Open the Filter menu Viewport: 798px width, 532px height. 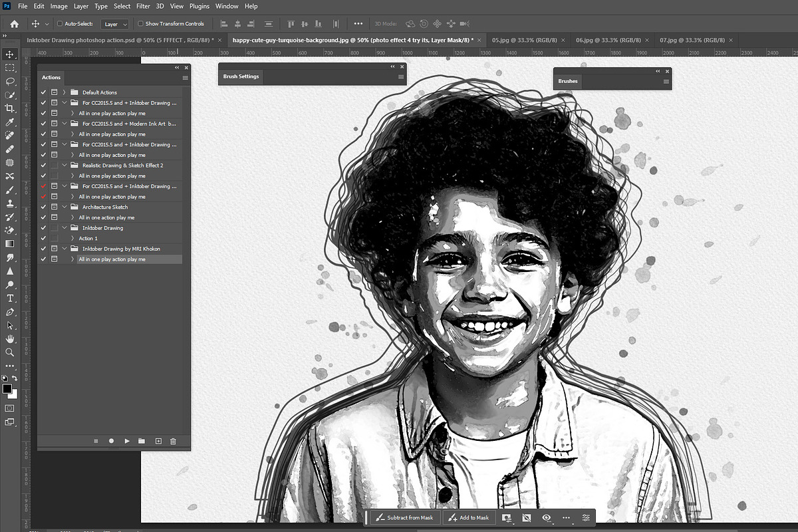(143, 6)
